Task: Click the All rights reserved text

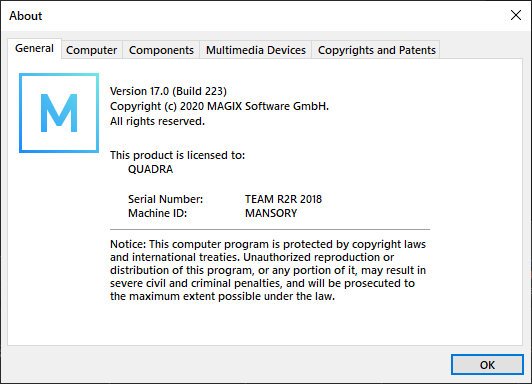Action: coord(157,121)
